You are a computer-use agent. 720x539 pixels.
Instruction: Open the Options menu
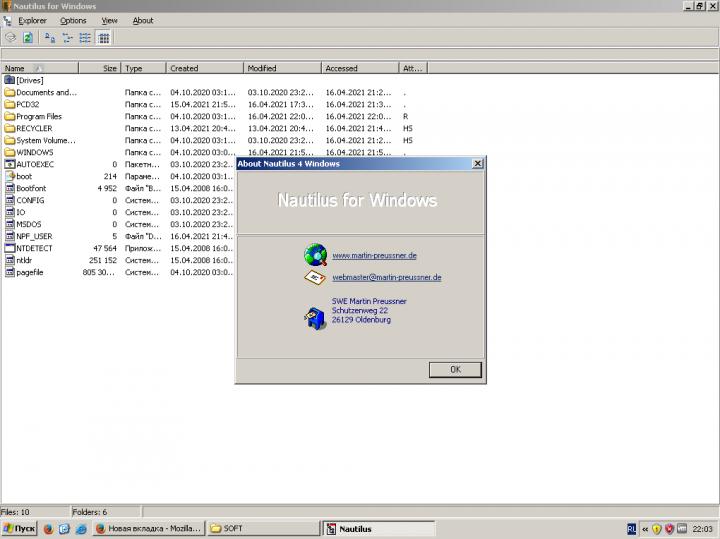point(73,20)
